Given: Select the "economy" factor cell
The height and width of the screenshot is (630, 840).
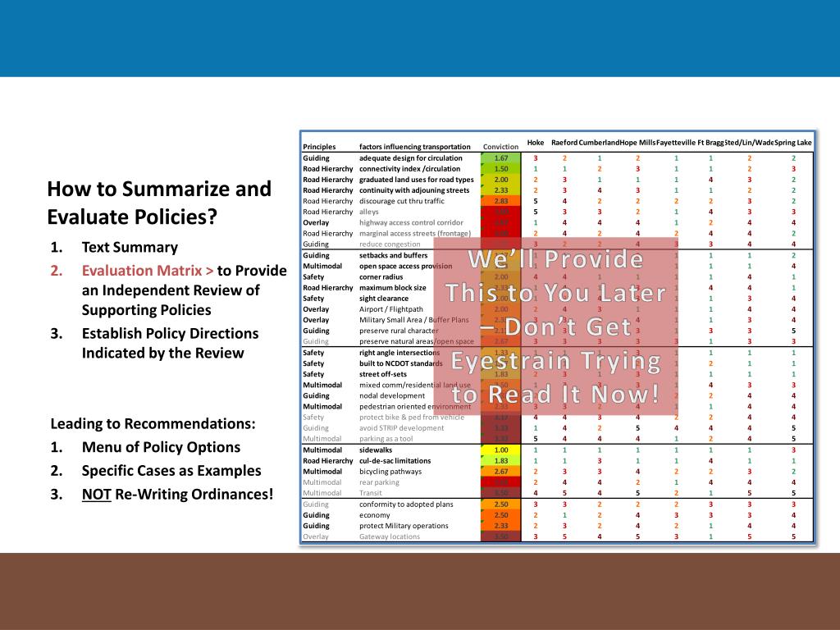Looking at the screenshot, I should (x=374, y=515).
